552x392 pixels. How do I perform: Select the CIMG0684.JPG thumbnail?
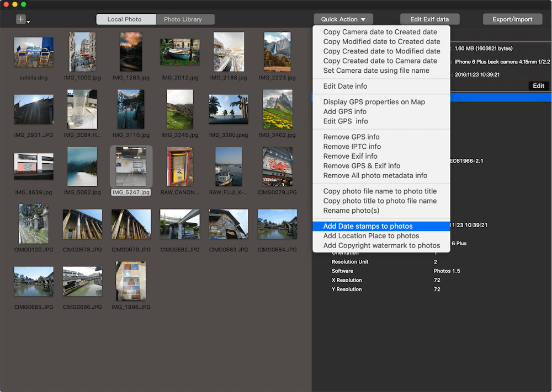click(278, 224)
